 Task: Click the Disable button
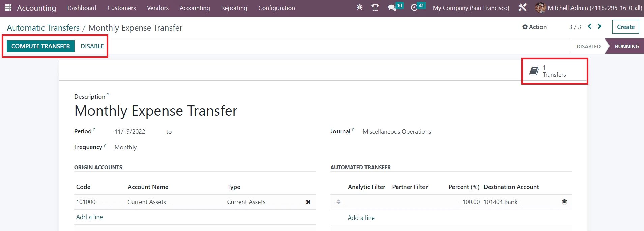[x=92, y=46]
